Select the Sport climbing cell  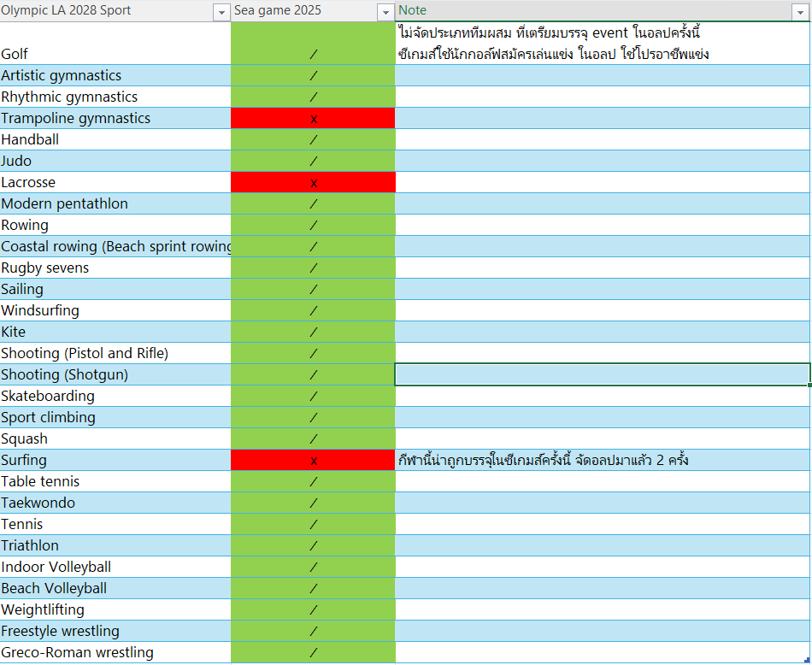click(115, 417)
